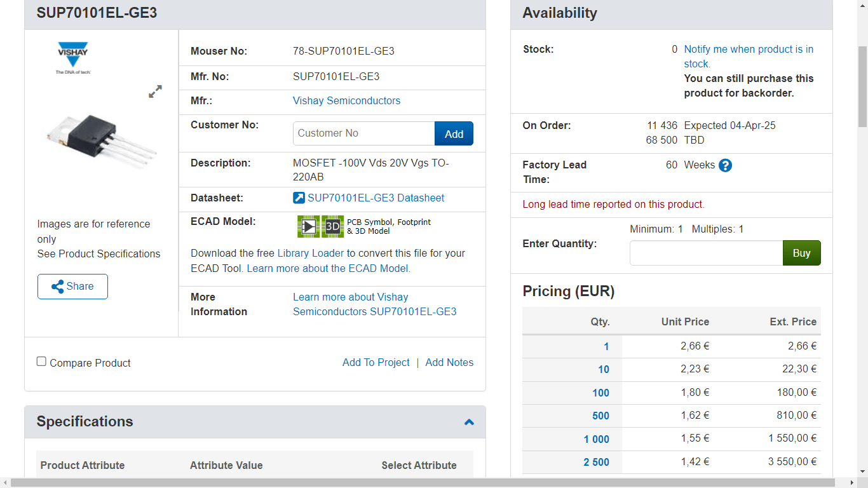This screenshot has height=488, width=868.
Task: Open Learn more about Vishay Semiconductors link
Action: [374, 304]
